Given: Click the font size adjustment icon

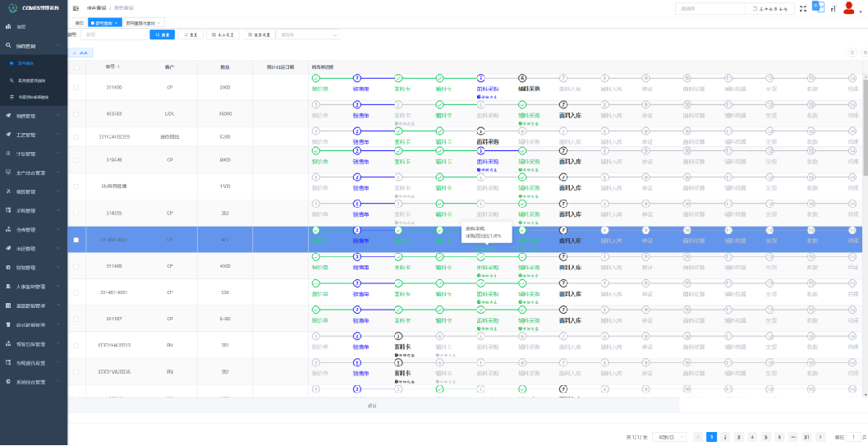Looking at the screenshot, I should point(833,8).
